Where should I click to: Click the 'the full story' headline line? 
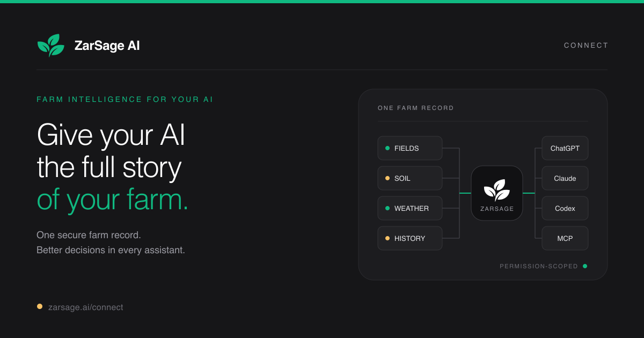109,167
